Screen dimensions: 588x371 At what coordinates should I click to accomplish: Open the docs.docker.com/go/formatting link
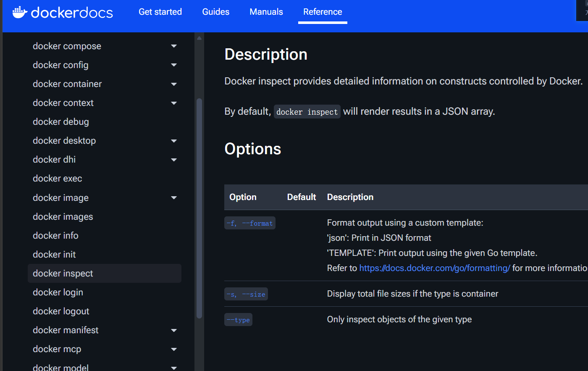(x=435, y=268)
